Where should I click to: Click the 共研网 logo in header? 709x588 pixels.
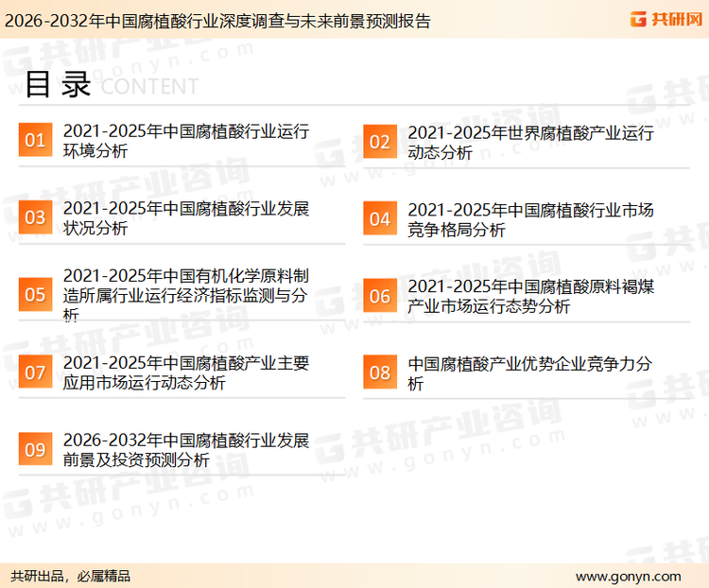coord(666,19)
